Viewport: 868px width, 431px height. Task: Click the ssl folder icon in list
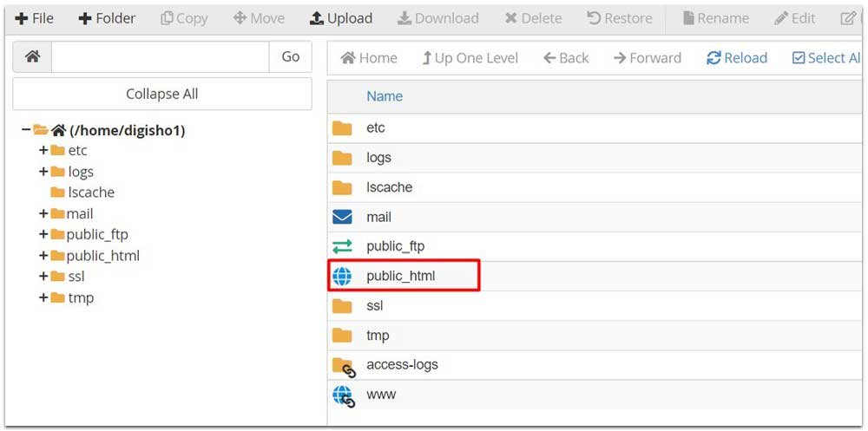342,306
